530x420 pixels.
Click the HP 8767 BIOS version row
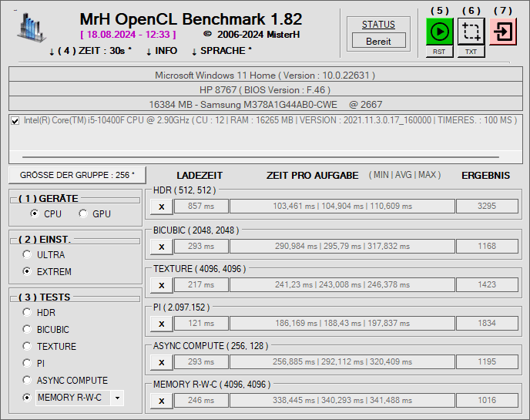[265, 89]
